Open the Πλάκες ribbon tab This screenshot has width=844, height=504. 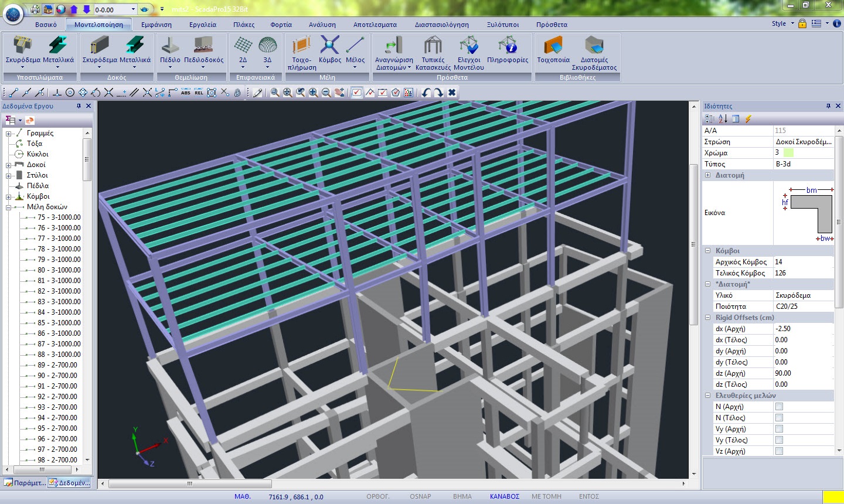[x=244, y=25]
